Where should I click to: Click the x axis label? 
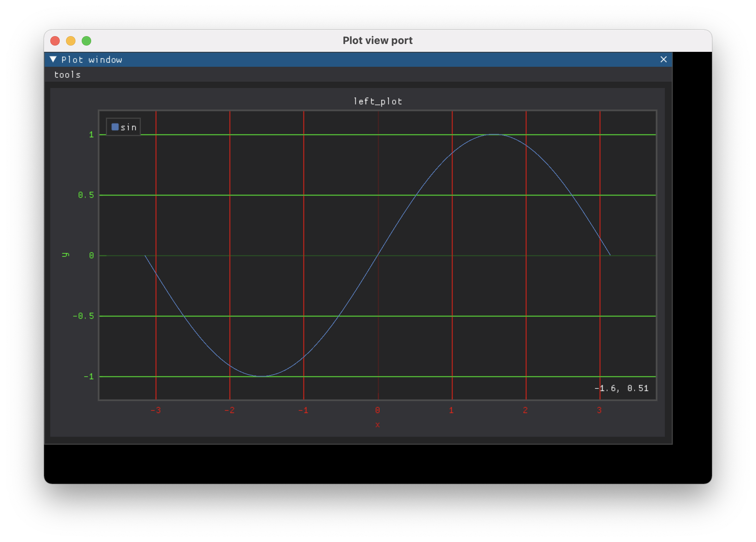click(x=377, y=425)
